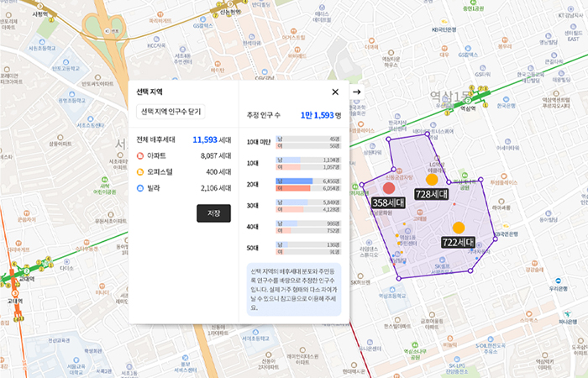Click the orange 728세대 cluster marker

432,180
